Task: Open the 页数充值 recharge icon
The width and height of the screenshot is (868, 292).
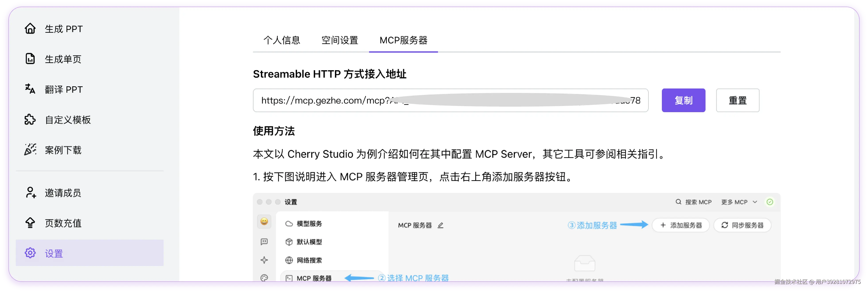Action: 30,223
